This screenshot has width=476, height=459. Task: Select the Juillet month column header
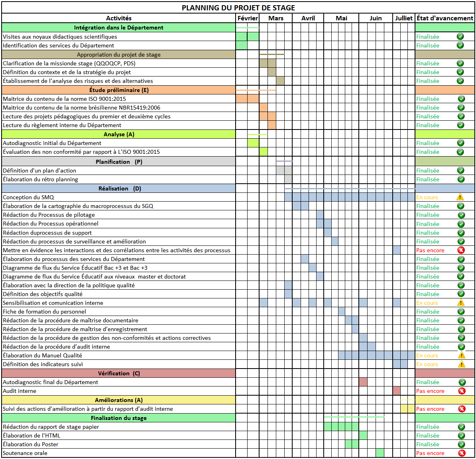[403, 18]
